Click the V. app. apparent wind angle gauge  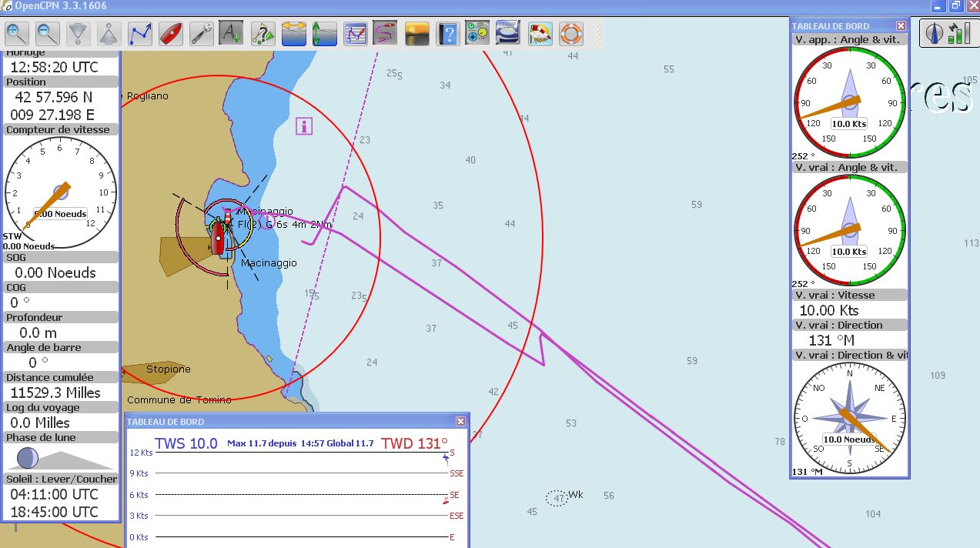point(850,102)
